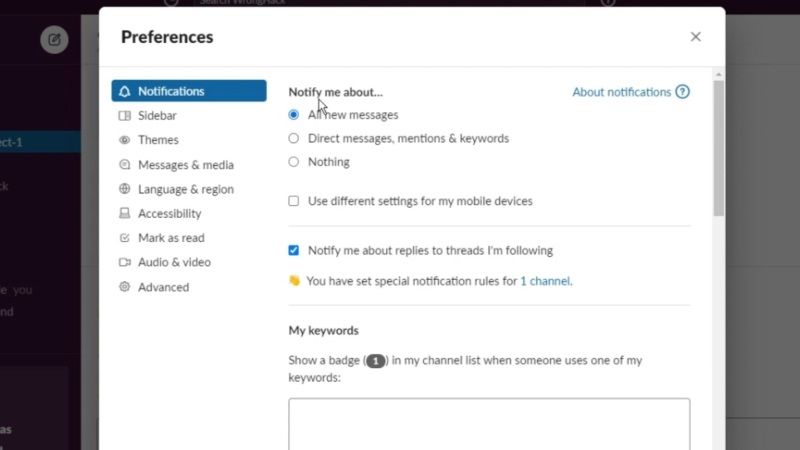Click the globe icon for Language & region
Image resolution: width=800 pixels, height=450 pixels.
124,189
